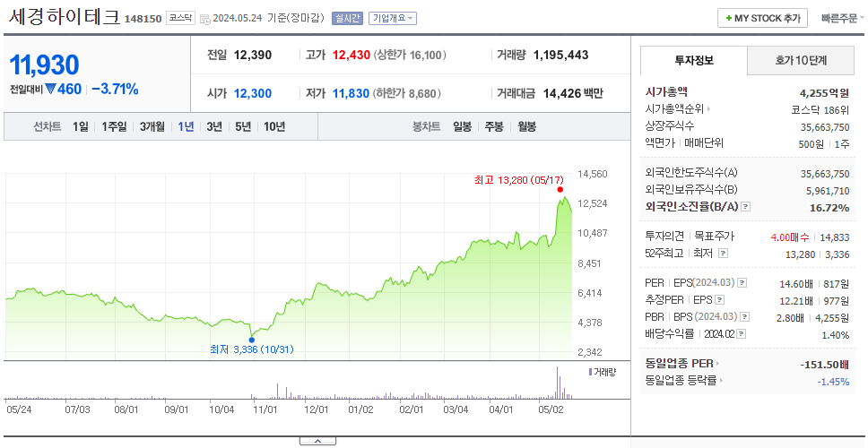Click the 시가총액순위 link
Viewport: 868px width, 448px height.
675,109
